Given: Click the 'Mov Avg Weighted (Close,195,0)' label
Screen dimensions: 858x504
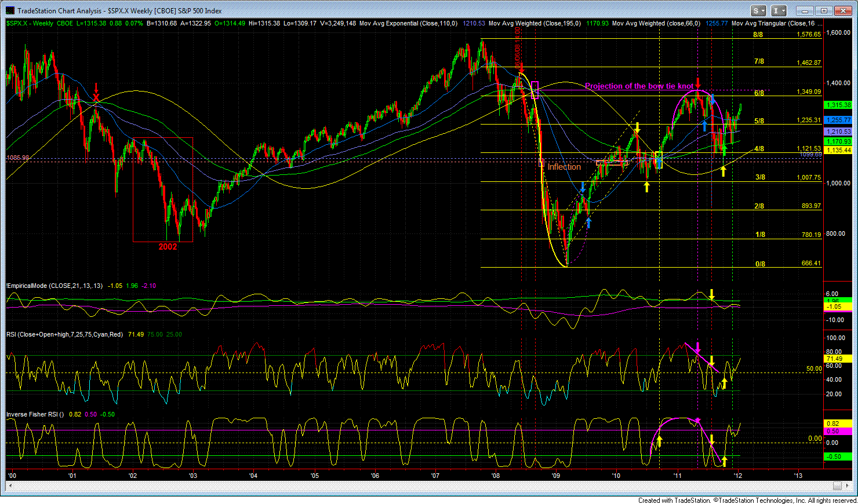Looking at the screenshot, I should tap(535, 24).
